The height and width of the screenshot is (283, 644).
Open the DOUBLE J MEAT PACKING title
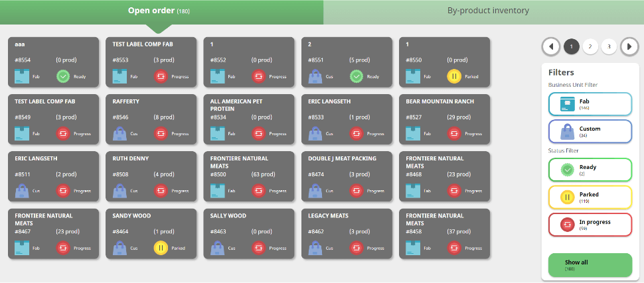(342, 158)
